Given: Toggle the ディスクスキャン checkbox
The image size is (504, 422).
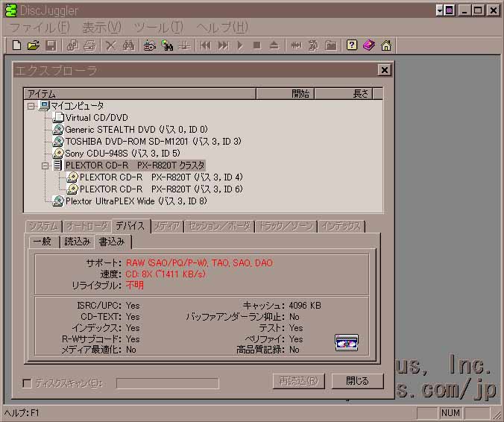Looking at the screenshot, I should click(28, 383).
